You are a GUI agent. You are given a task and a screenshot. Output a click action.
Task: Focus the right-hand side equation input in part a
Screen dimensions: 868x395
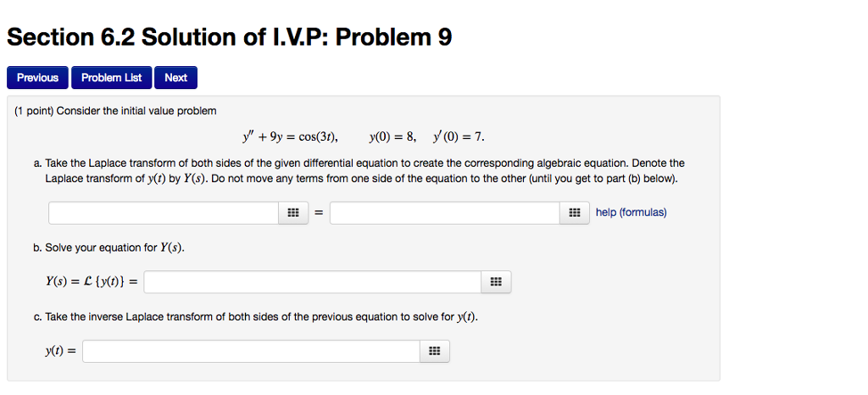445,213
